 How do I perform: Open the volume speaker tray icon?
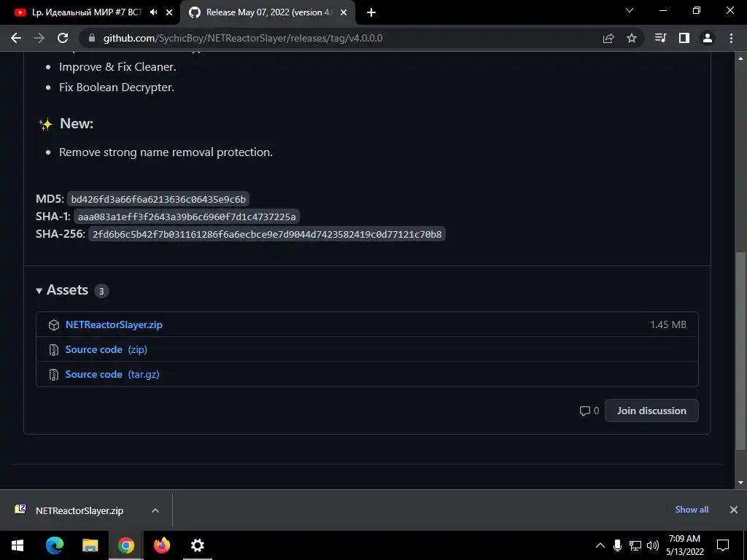(653, 545)
